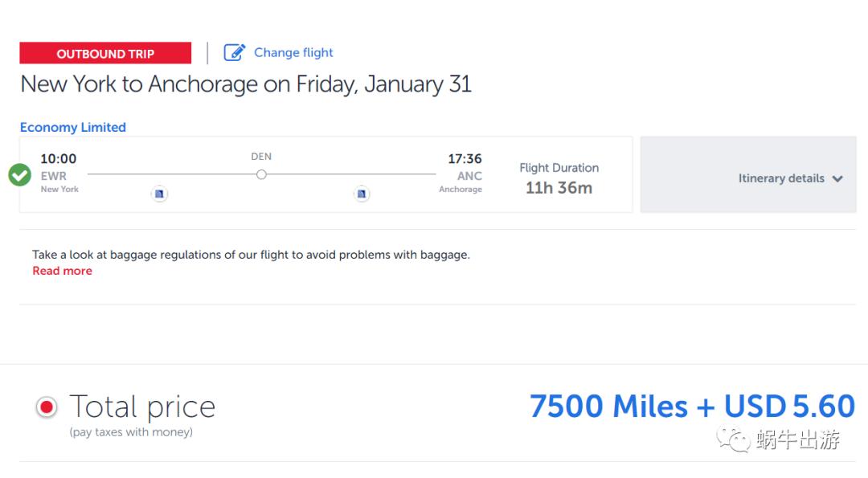Click the 11h 36m flight duration
Screen dimensions: 868x478
[x=559, y=188]
